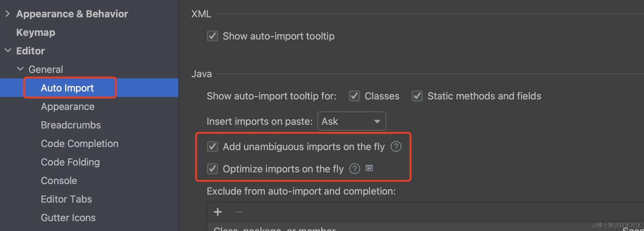Viewport: 644px width, 231px height.
Task: Toggle Static methods and fields checkbox
Action: pyautogui.click(x=417, y=96)
